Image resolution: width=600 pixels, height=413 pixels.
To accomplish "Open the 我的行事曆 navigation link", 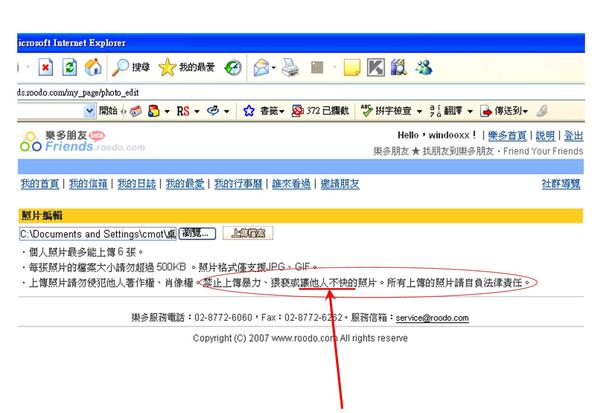I will [x=238, y=184].
